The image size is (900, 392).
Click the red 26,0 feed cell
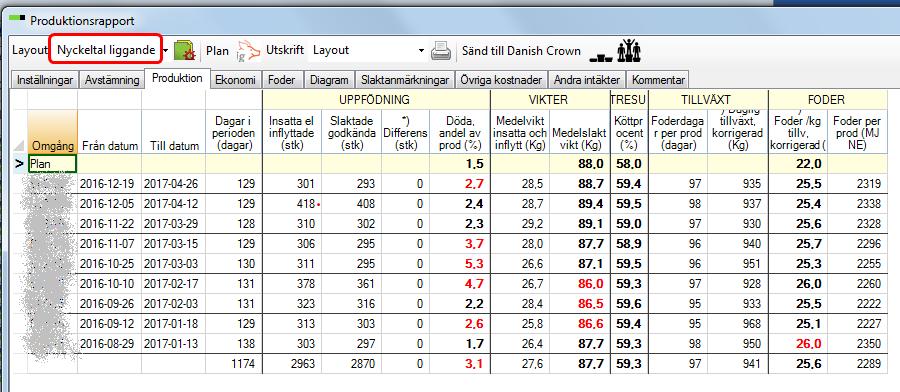point(798,343)
